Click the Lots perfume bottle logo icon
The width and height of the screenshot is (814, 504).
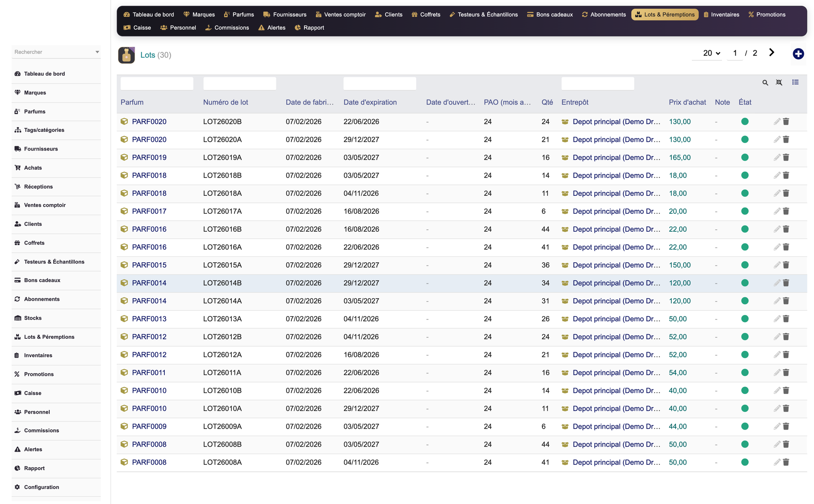(x=126, y=55)
